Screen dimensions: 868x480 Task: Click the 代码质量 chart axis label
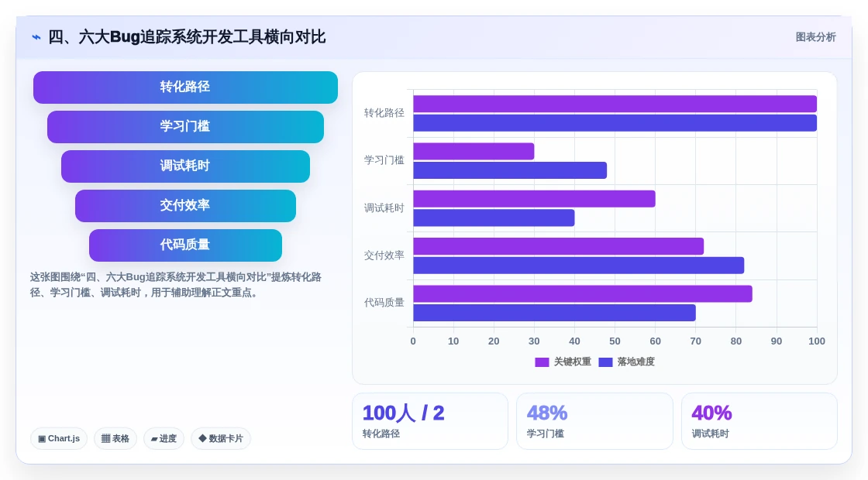[x=384, y=303]
